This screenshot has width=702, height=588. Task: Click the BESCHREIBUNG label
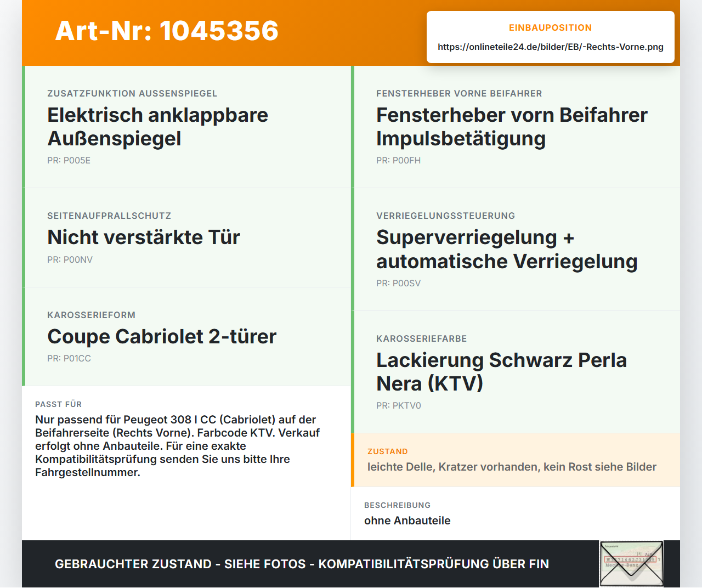[398, 505]
